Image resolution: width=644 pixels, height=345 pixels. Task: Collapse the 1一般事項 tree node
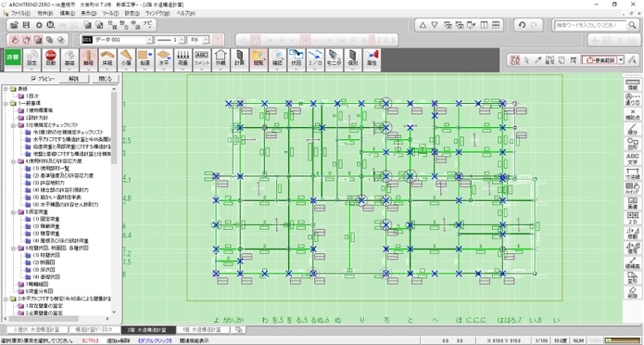point(6,103)
